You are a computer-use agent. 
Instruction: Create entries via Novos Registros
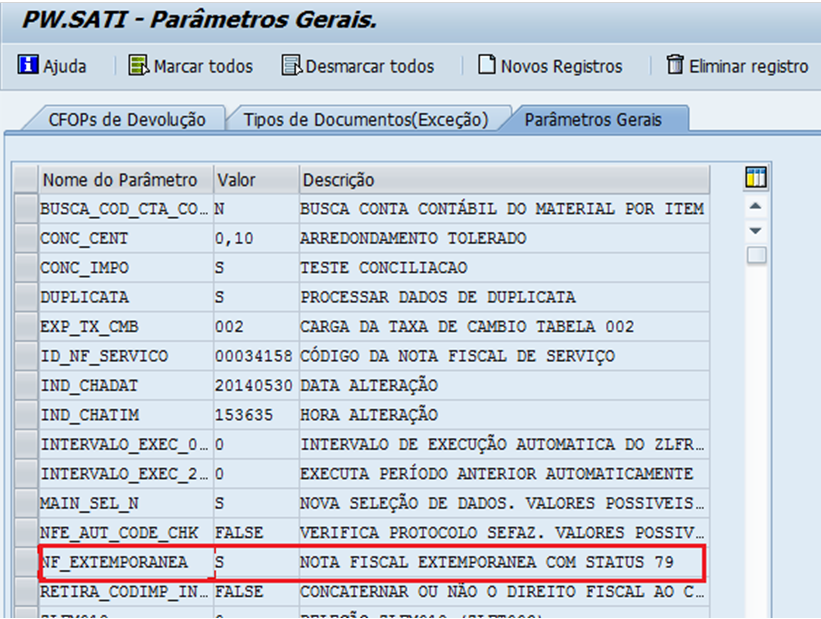(550, 66)
